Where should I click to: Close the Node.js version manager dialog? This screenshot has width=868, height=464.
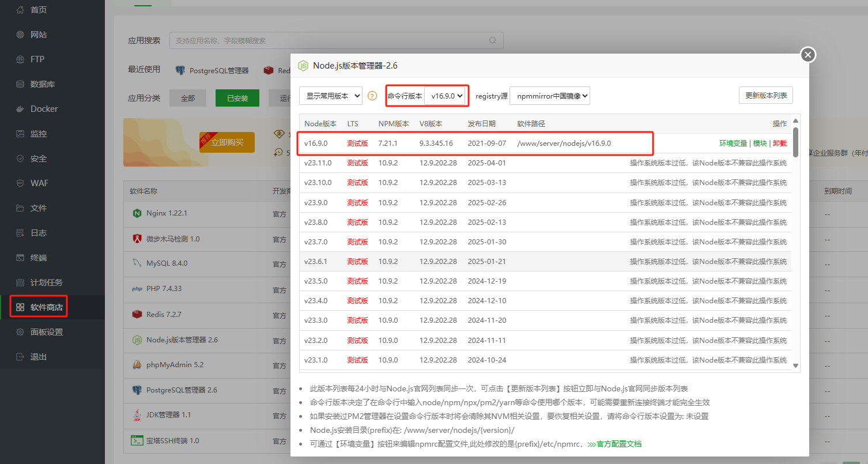(808, 55)
